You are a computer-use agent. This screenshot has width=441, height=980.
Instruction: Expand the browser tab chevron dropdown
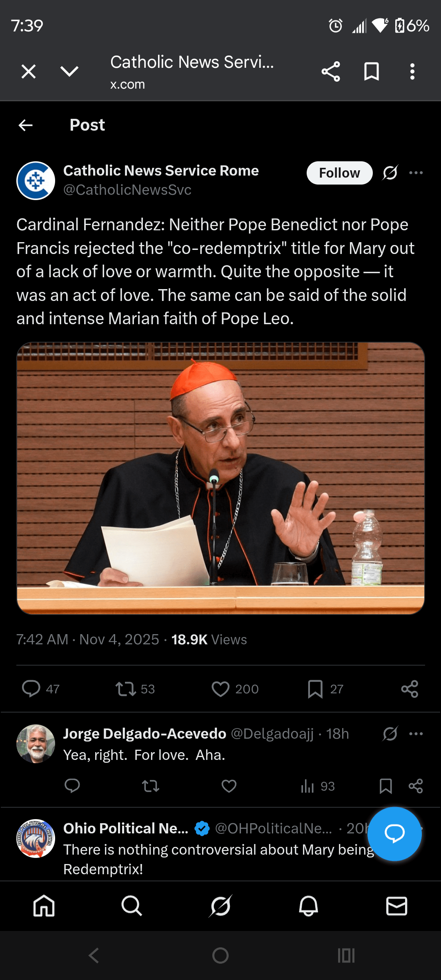coord(69,71)
